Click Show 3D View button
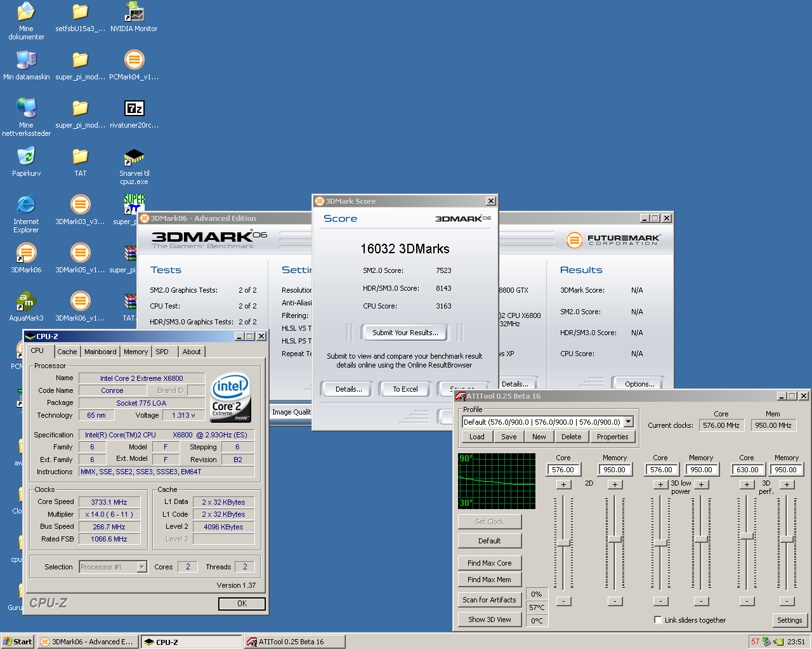 490,620
